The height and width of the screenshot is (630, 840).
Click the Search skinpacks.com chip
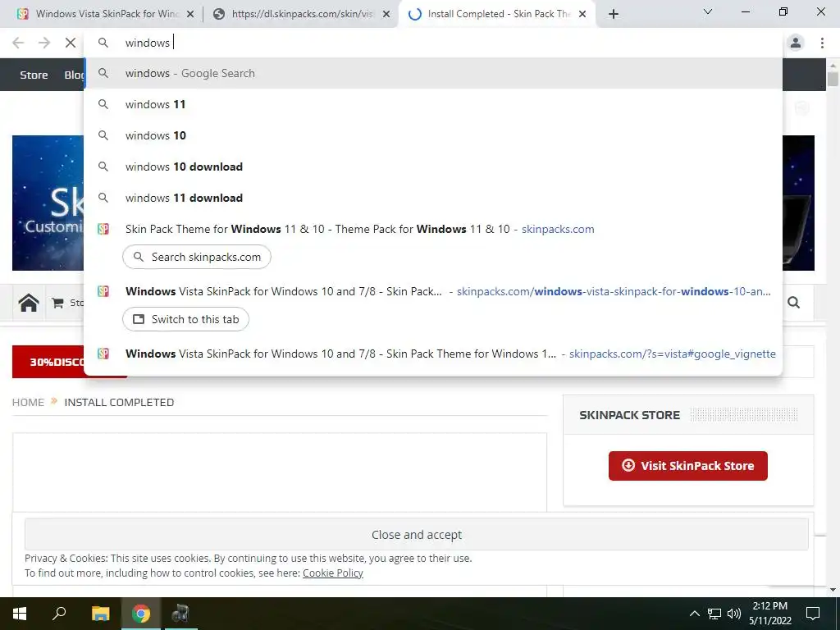pos(197,257)
